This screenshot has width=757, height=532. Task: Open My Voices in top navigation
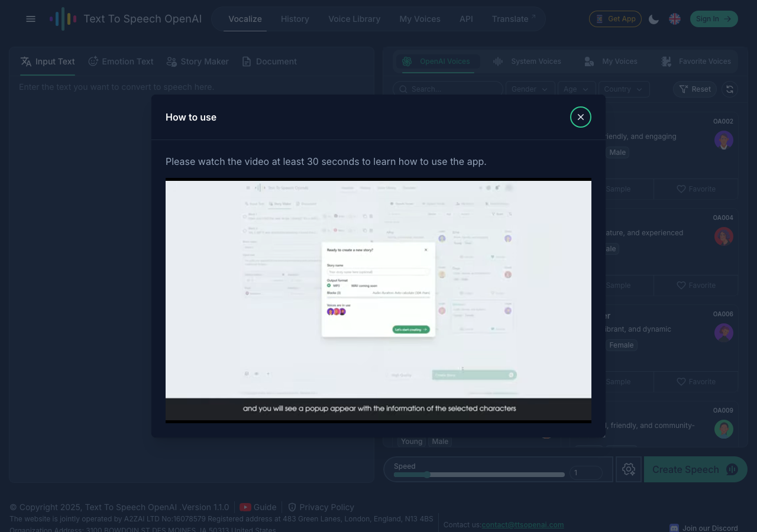(x=420, y=19)
